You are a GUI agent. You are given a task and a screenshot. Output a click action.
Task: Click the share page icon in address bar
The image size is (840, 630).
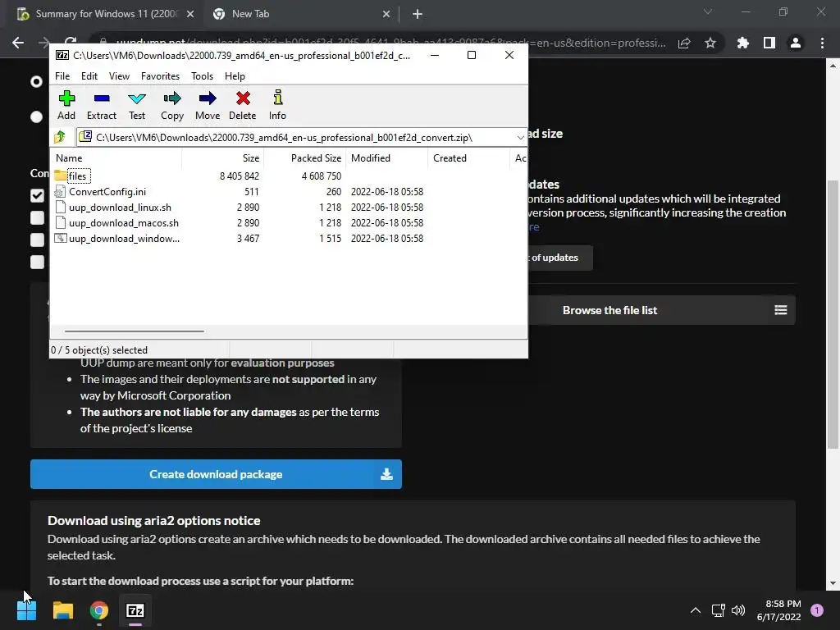684,43
